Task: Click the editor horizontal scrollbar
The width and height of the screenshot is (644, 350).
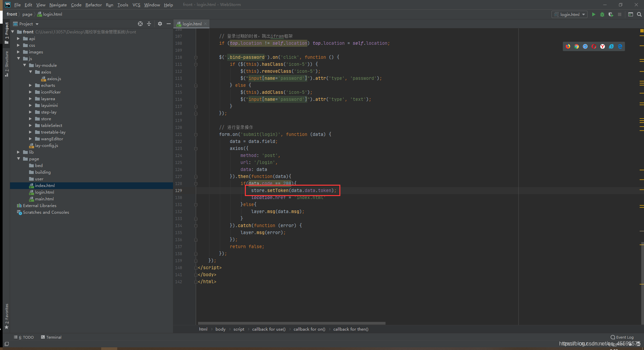Action: point(292,323)
